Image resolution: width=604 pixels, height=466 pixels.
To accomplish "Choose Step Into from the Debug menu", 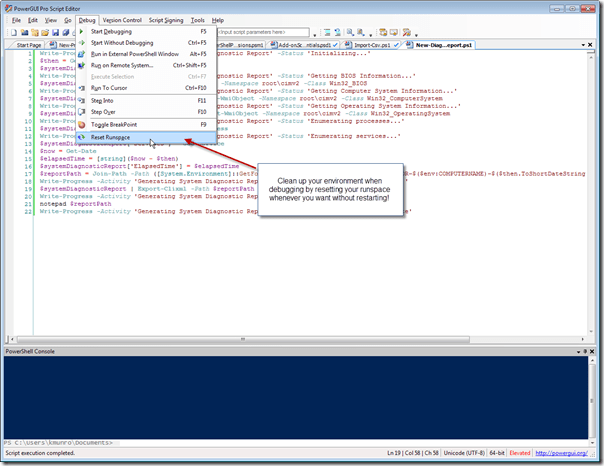I will 146,101.
